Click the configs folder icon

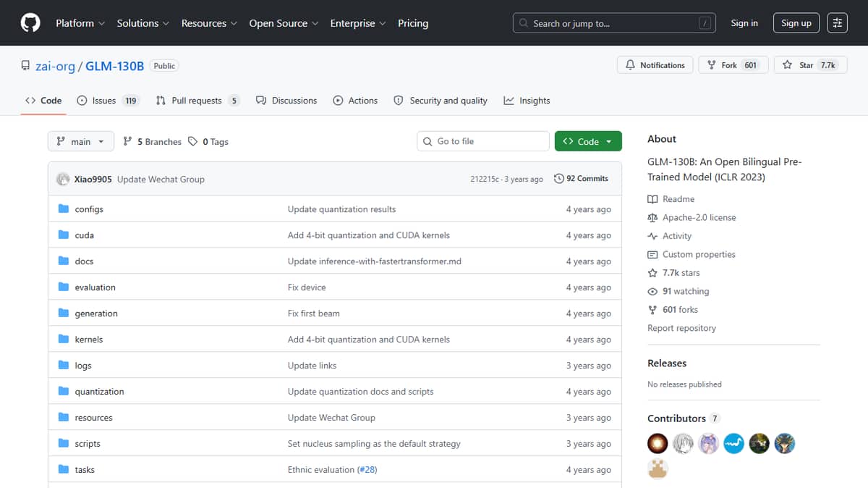(64, 209)
